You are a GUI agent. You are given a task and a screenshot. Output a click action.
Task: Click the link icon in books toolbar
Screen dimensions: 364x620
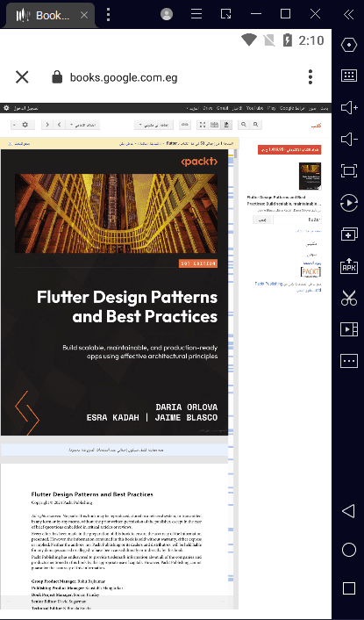[184, 125]
